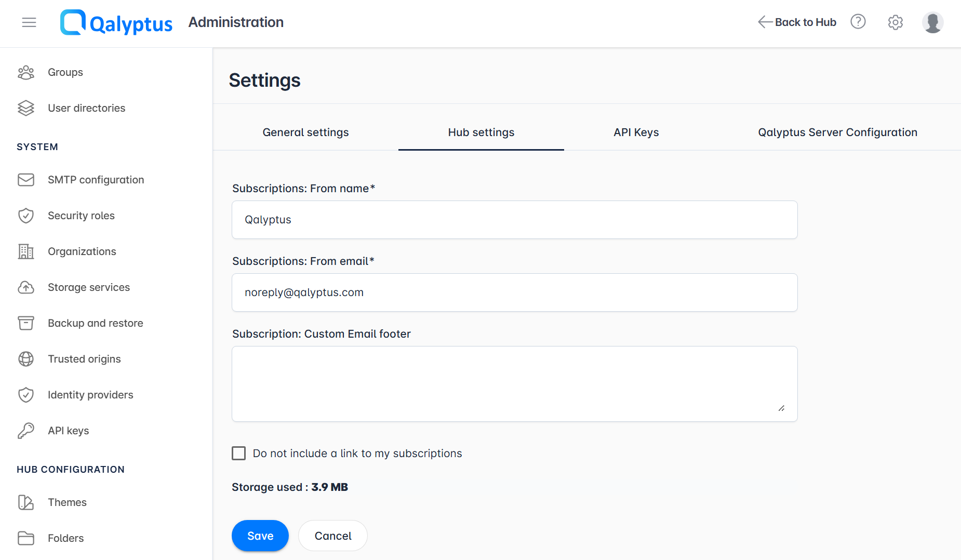Click the settings gear in the top bar
The image size is (961, 560).
tap(895, 22)
